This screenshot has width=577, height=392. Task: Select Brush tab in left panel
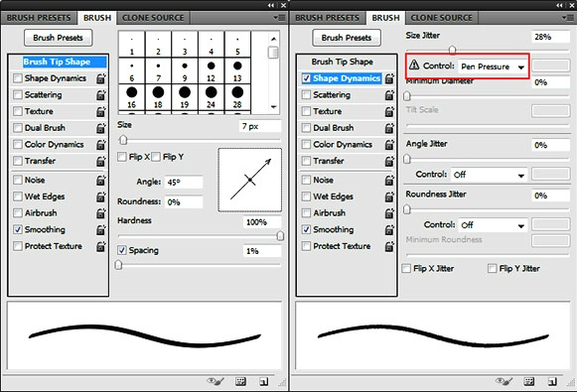point(97,18)
